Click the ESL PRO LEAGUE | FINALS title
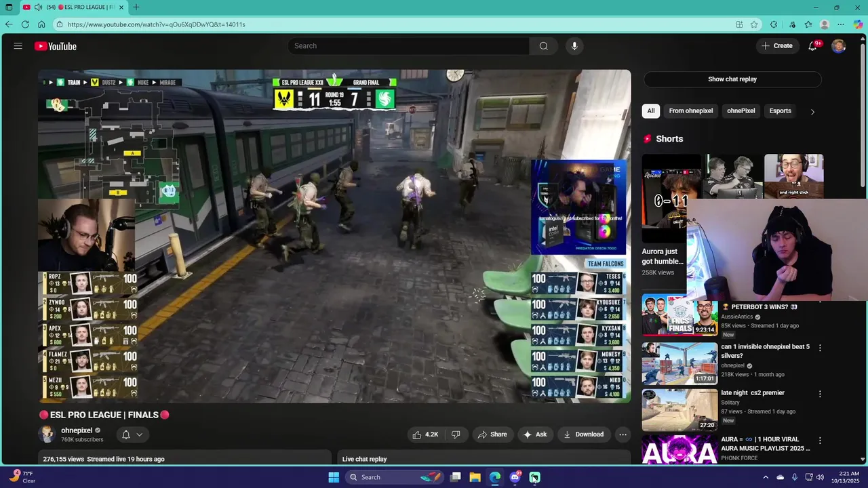 coord(104,415)
